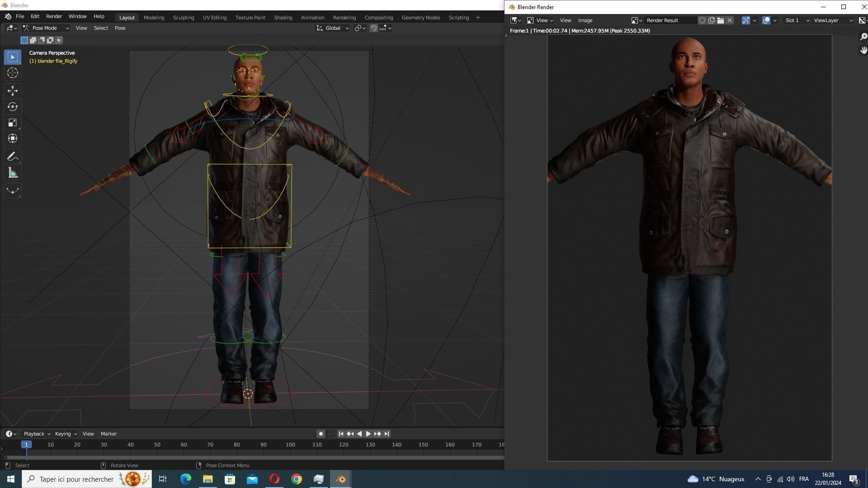Open the snapping options dropdown

[386, 28]
